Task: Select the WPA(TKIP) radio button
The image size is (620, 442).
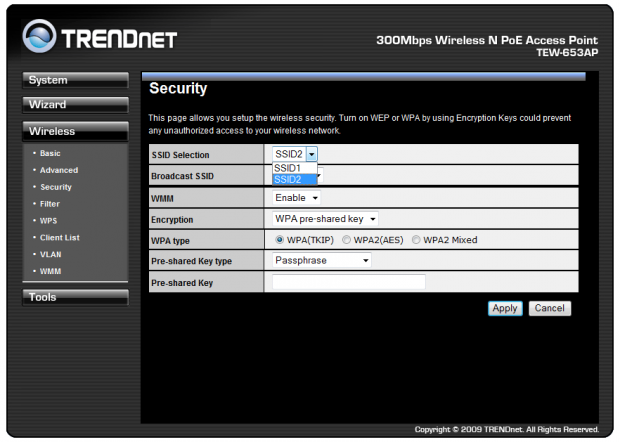Action: pos(280,240)
